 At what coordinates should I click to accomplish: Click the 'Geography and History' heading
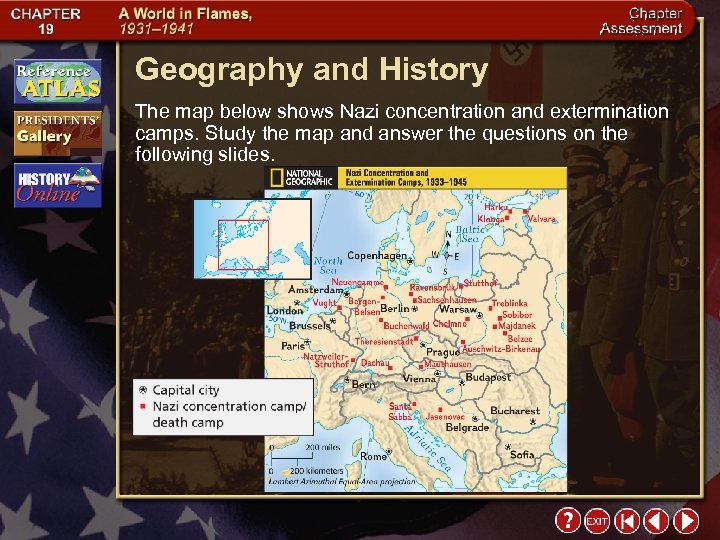[x=311, y=69]
